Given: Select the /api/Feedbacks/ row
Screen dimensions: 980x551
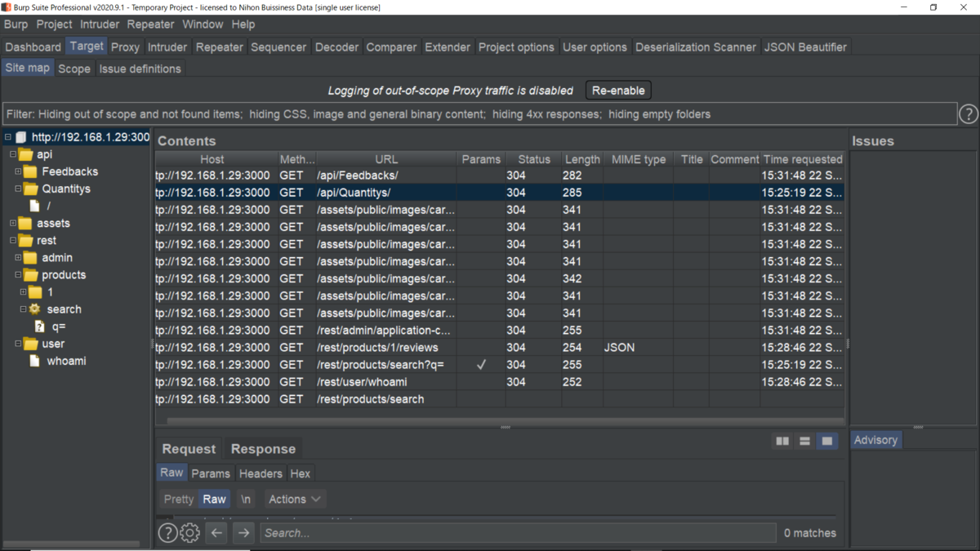Looking at the screenshot, I should pos(499,176).
